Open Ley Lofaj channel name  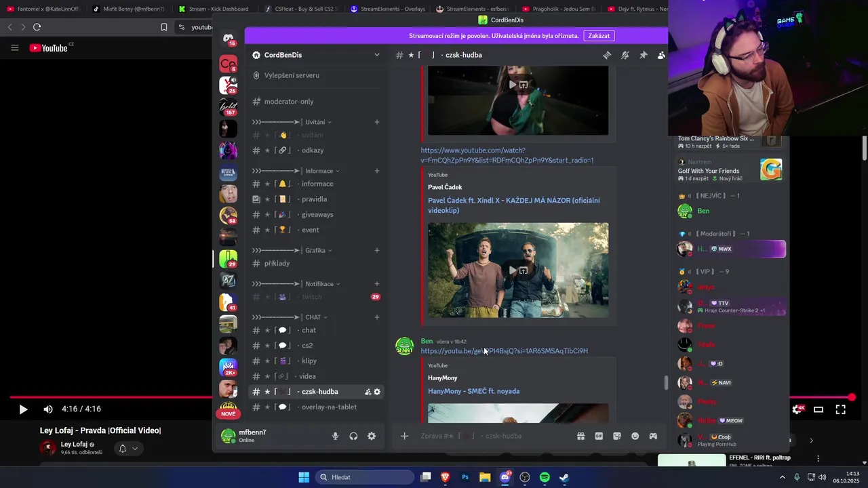tap(74, 445)
